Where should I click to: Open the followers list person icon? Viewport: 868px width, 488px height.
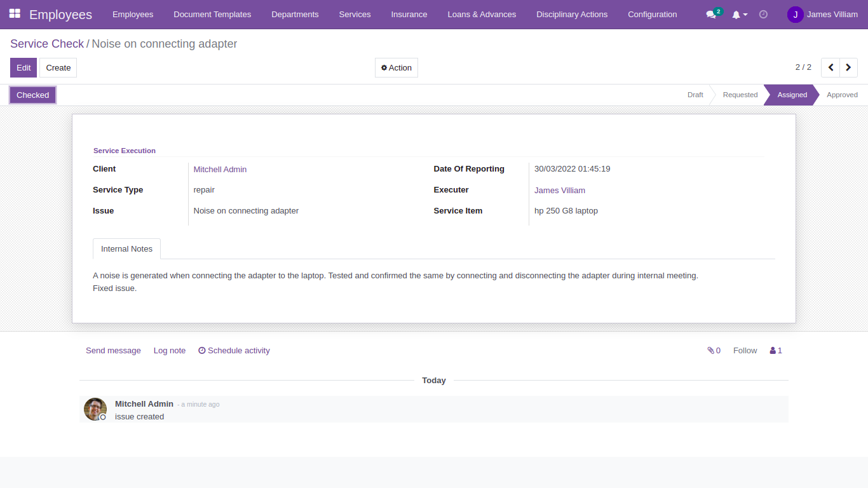point(772,350)
